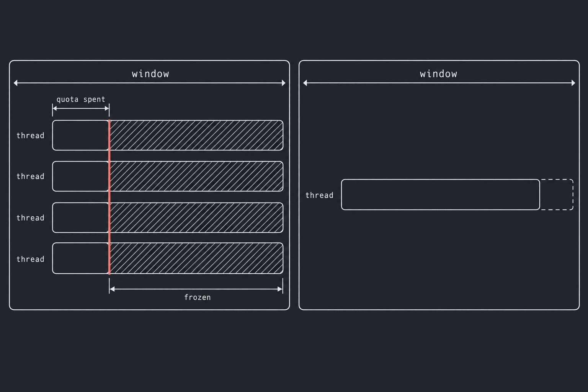Image resolution: width=588 pixels, height=392 pixels.
Task: Click the "frozen" label under the hatched bars
Action: [x=198, y=297]
